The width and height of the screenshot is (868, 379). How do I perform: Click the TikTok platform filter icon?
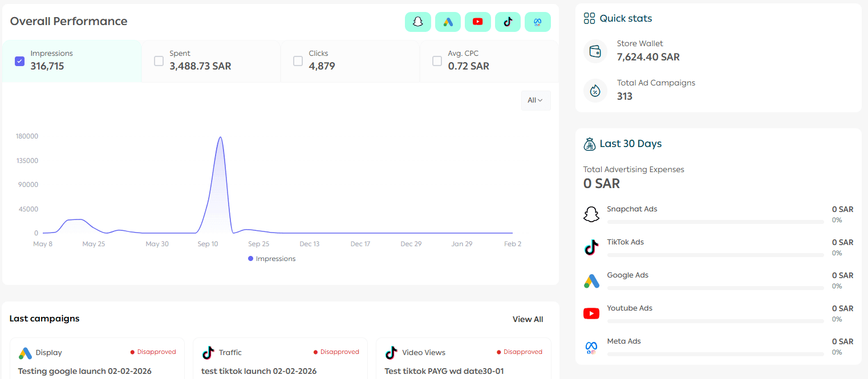(x=508, y=22)
